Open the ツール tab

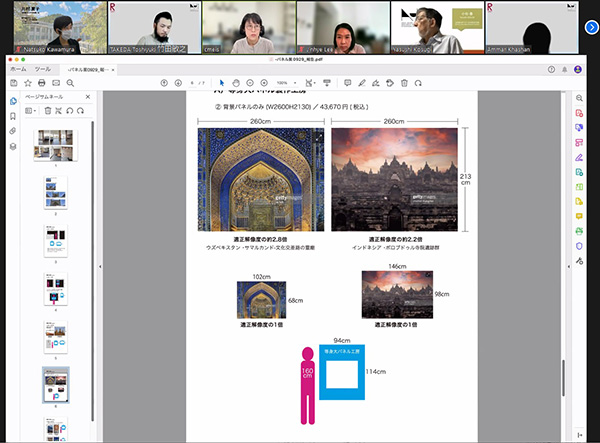coord(42,69)
